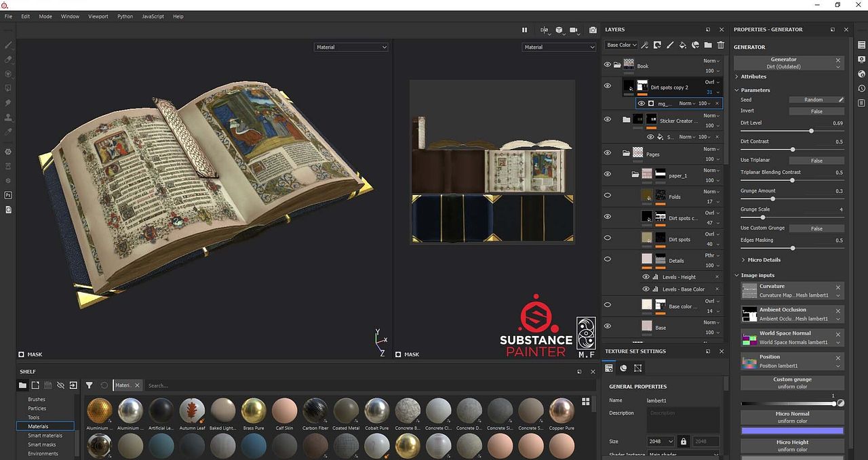Click the Micro Normal purple color swatch
This screenshot has width=868, height=460.
(792, 430)
